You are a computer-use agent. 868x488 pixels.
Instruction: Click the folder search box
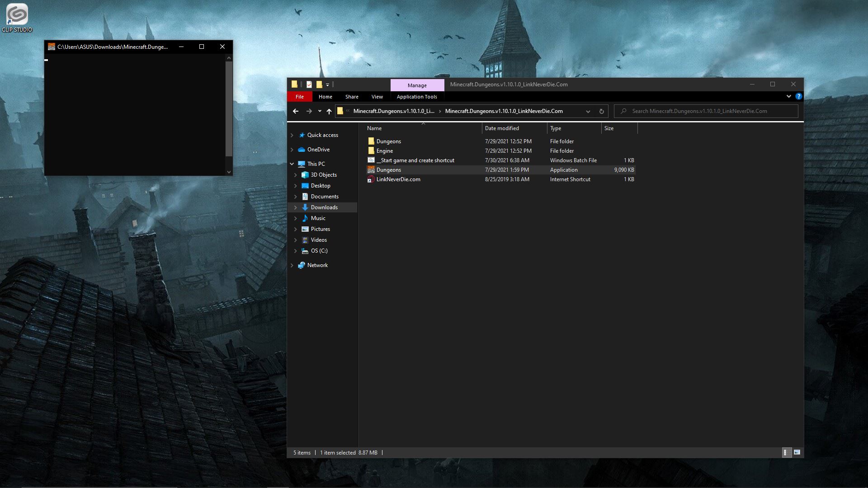pos(705,111)
